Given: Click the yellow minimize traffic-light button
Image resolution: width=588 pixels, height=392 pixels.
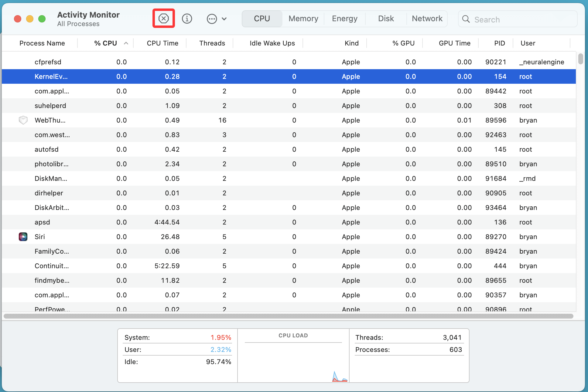Looking at the screenshot, I should click(30, 19).
